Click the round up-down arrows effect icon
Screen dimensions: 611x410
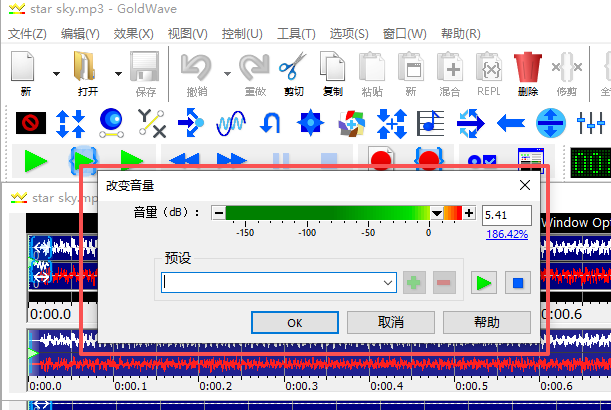(x=551, y=123)
